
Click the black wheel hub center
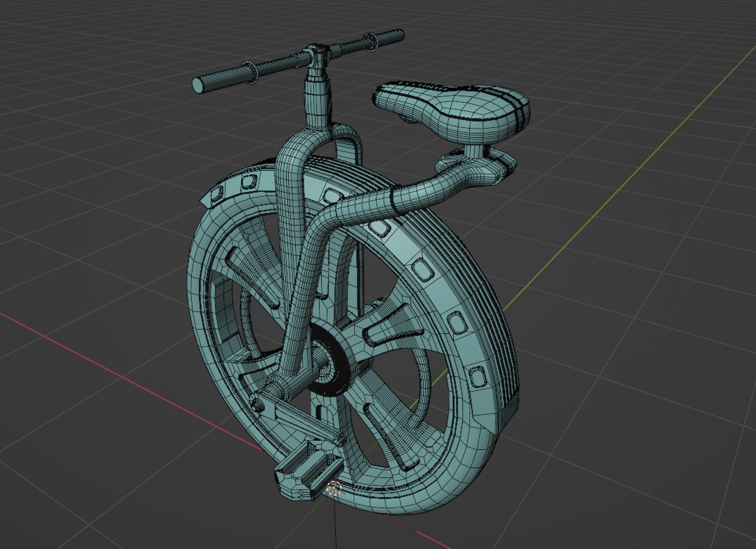(332, 359)
